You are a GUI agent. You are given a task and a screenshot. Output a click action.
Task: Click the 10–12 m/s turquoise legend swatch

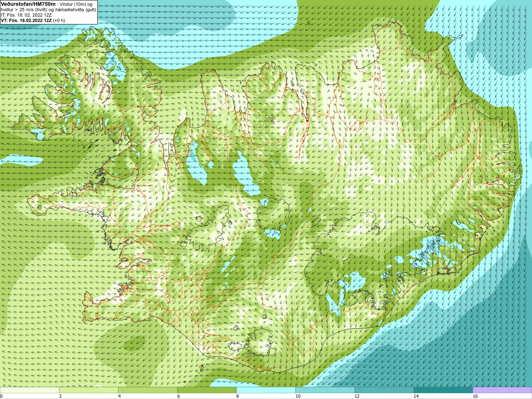coord(325,390)
